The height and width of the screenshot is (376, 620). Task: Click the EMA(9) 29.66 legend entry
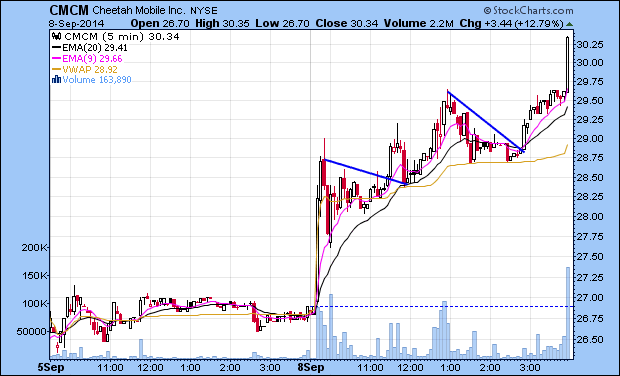93,59
